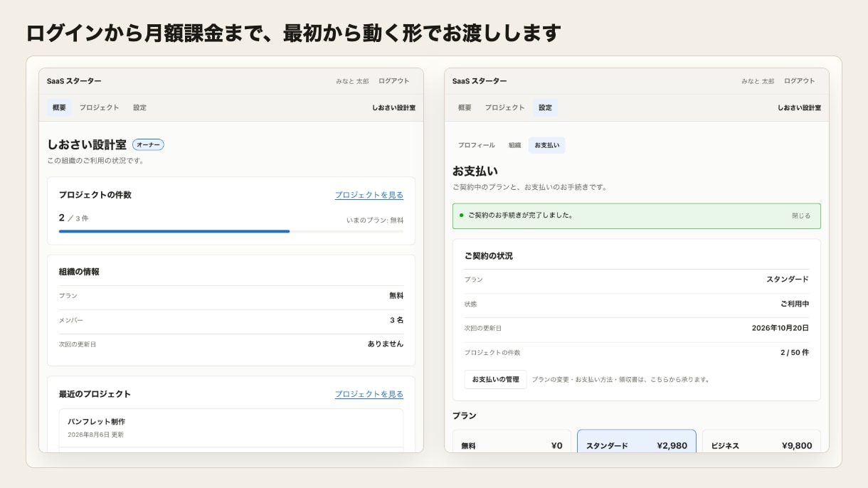The width and height of the screenshot is (868, 488).
Task: Select the お支払い settings sub-tab
Action: pyautogui.click(x=546, y=145)
